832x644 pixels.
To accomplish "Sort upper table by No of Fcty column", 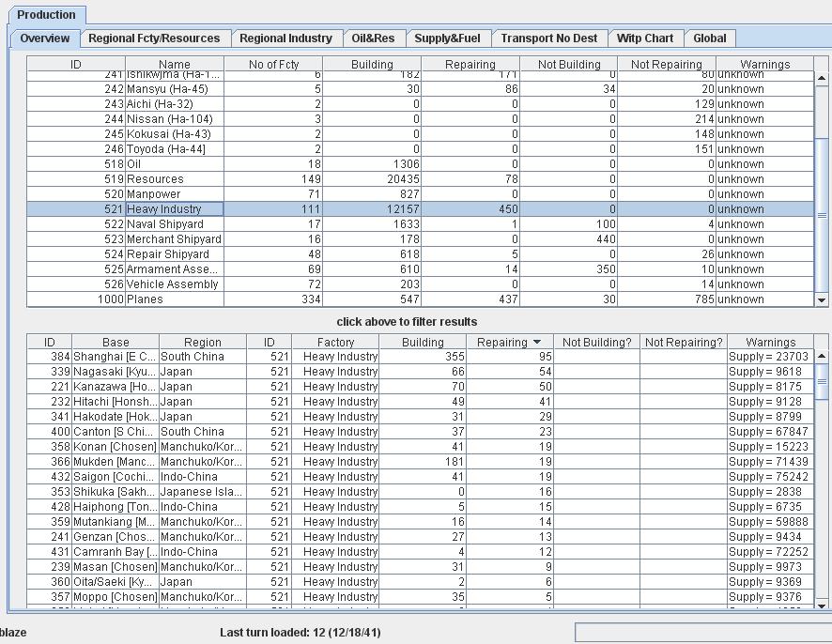I will tap(273, 64).
